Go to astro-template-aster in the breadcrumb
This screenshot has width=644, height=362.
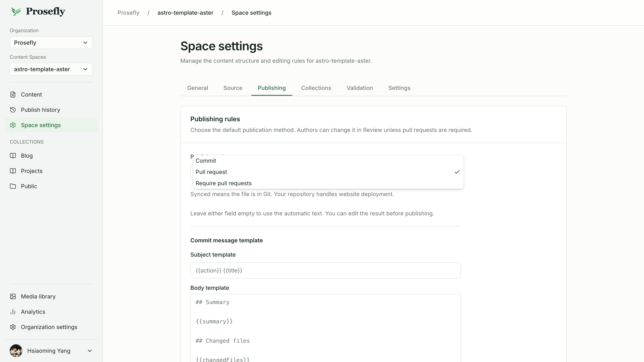pyautogui.click(x=185, y=13)
